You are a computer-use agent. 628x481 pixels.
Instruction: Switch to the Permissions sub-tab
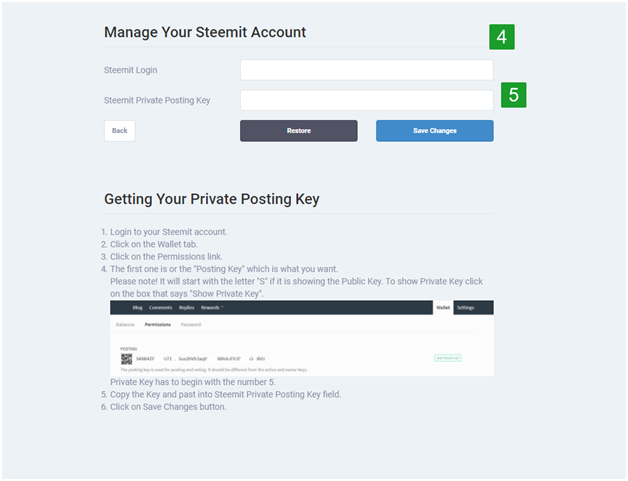(158, 324)
